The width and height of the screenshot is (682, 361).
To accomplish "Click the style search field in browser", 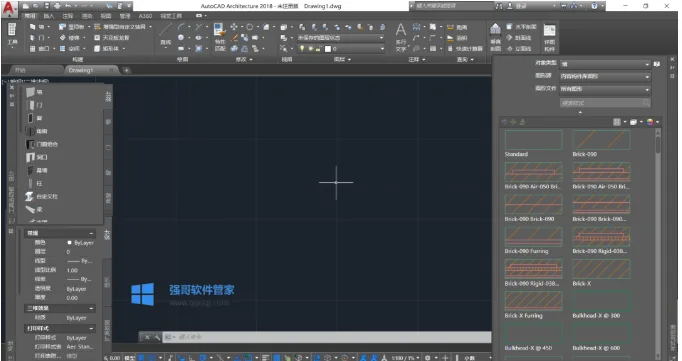I will click(605, 103).
